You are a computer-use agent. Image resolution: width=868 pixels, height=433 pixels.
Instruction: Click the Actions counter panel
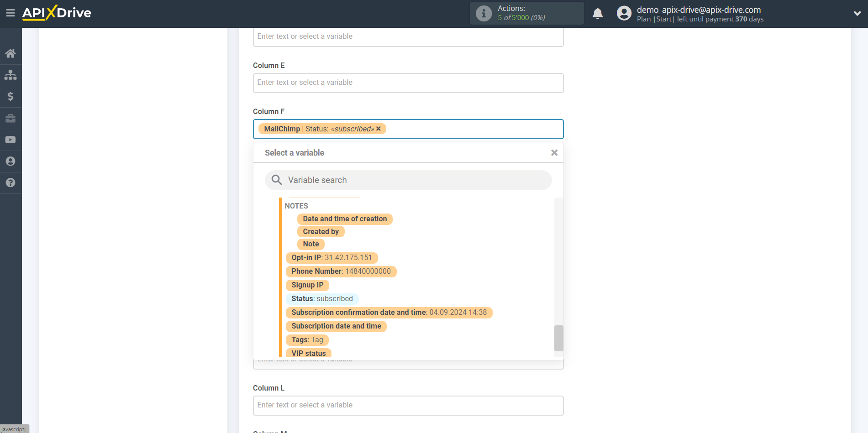coord(527,13)
